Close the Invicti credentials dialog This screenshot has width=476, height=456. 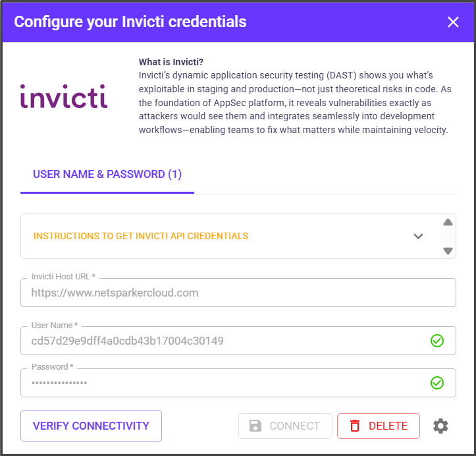(453, 22)
